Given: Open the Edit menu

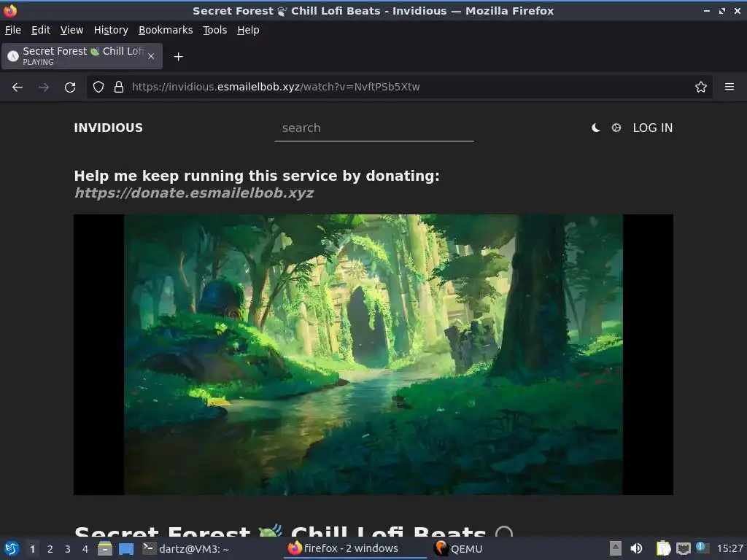Looking at the screenshot, I should [x=41, y=30].
